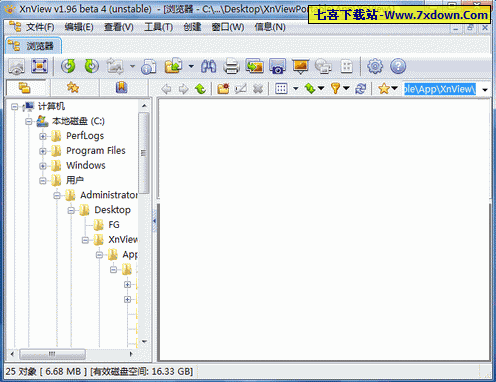Open the batch convert tool
The width and height of the screenshot is (496, 382).
(255, 66)
